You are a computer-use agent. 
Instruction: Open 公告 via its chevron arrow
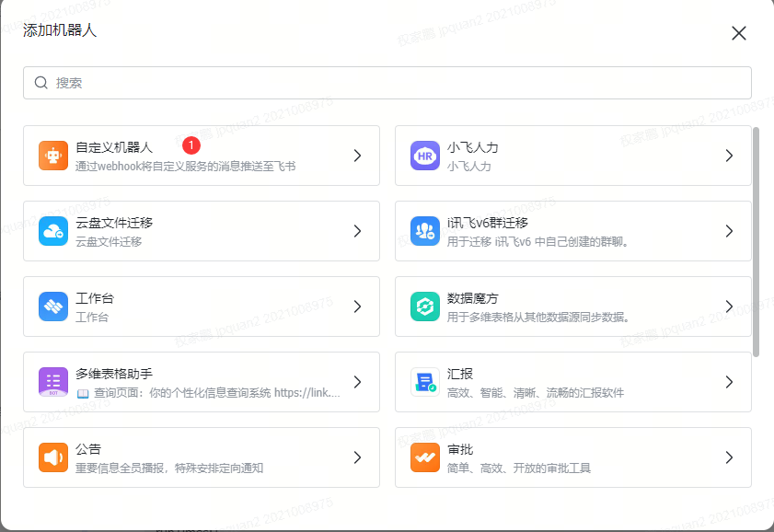(x=357, y=457)
